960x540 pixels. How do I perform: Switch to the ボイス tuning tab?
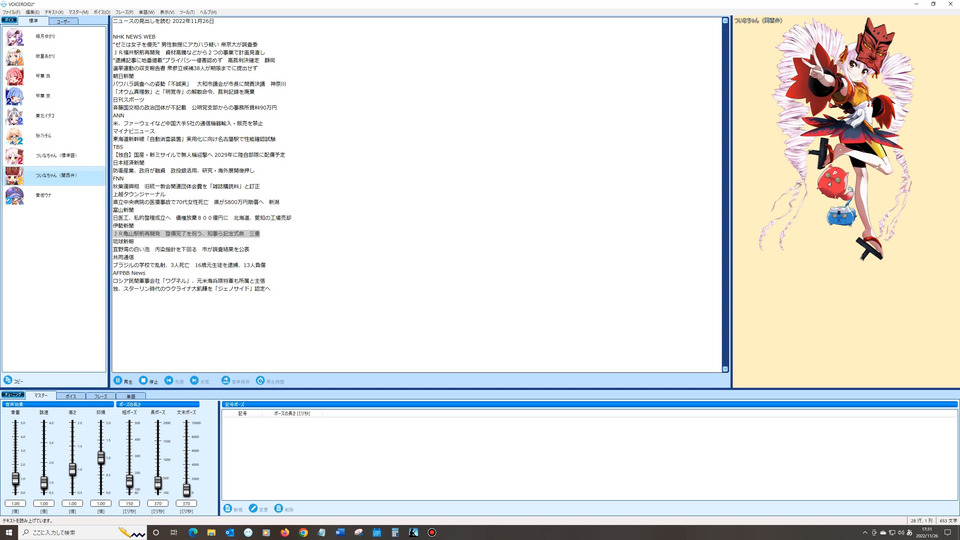[x=71, y=396]
